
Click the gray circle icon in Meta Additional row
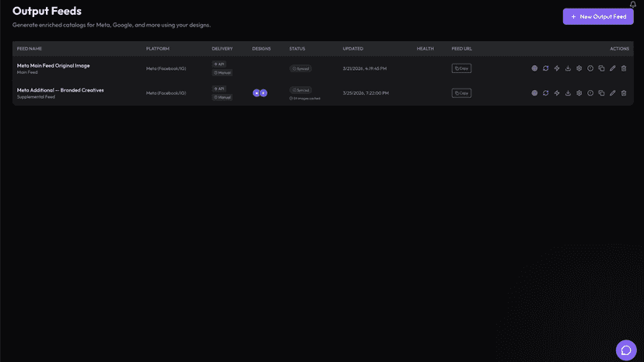click(534, 93)
